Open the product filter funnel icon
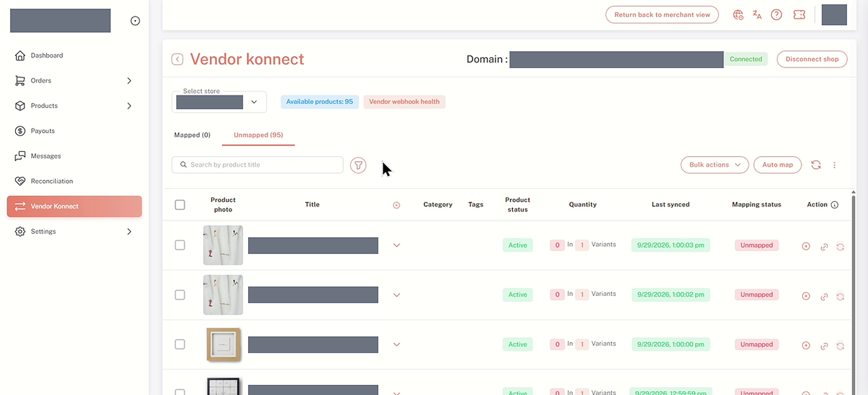The image size is (868, 395). pyautogui.click(x=358, y=165)
